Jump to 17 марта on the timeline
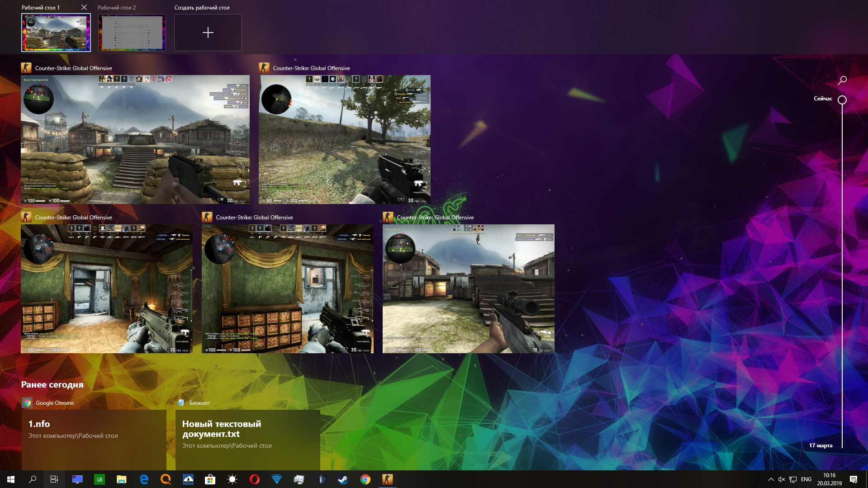 point(821,445)
